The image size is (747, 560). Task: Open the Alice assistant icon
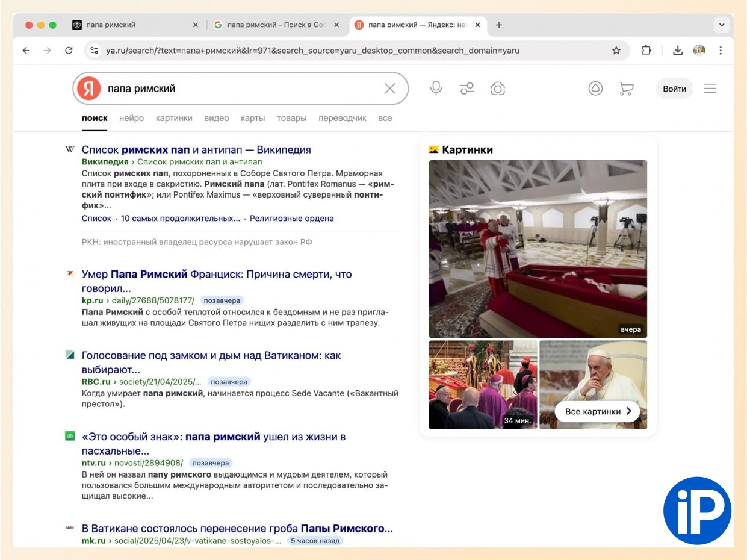tap(595, 89)
